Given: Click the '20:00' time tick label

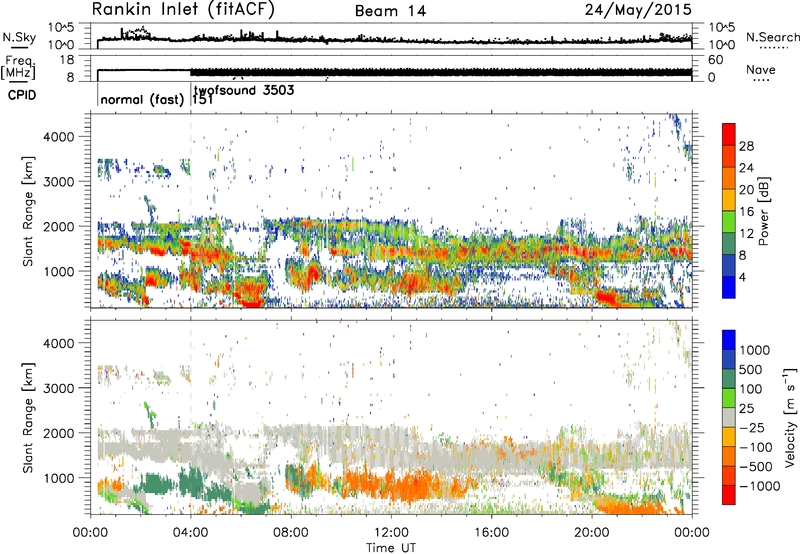Looking at the screenshot, I should click(x=591, y=533).
